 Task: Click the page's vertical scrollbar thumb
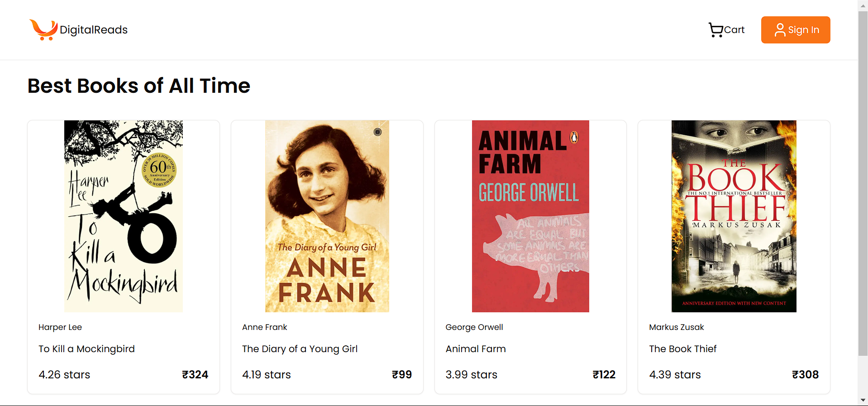click(x=863, y=181)
